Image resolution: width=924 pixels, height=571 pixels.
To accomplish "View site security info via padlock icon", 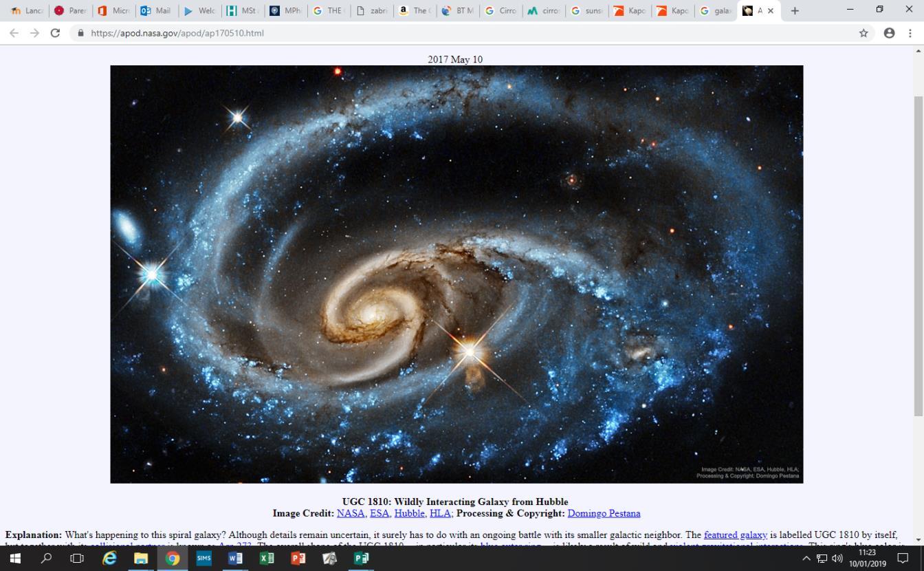I will click(x=81, y=33).
